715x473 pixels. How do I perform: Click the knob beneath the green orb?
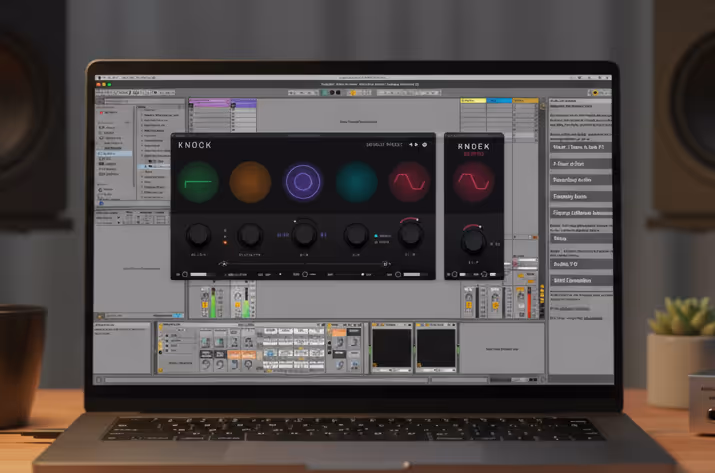[198, 235]
